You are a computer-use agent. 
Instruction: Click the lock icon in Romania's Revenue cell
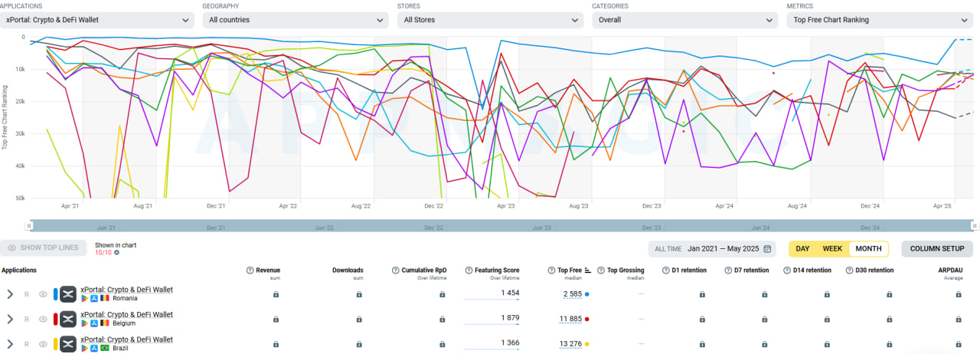click(x=276, y=294)
